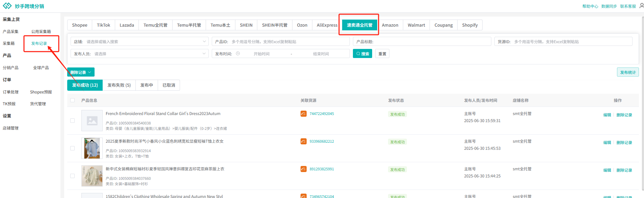
Task: Navigate to 分销产品
Action: [x=10, y=67]
